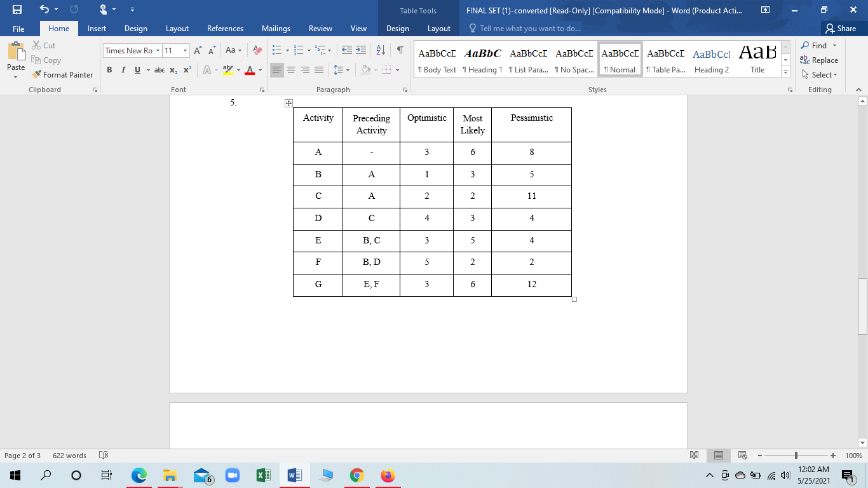Screen dimensions: 868x488
Task: Increase zoom using the zoom slider
Action: tap(831, 455)
